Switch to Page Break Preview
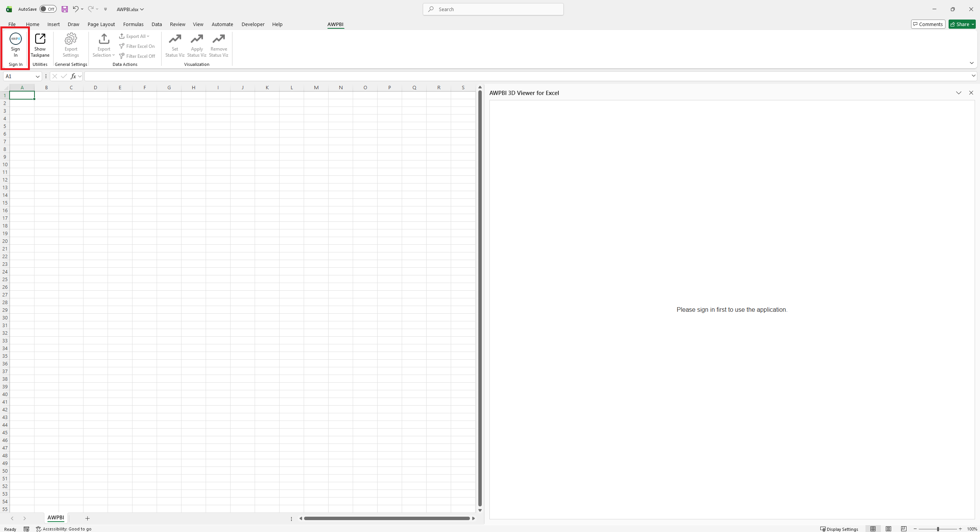980x532 pixels. click(903, 529)
